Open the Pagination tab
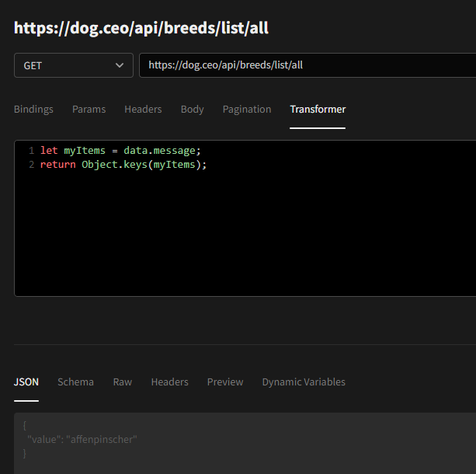476x474 pixels. [247, 109]
